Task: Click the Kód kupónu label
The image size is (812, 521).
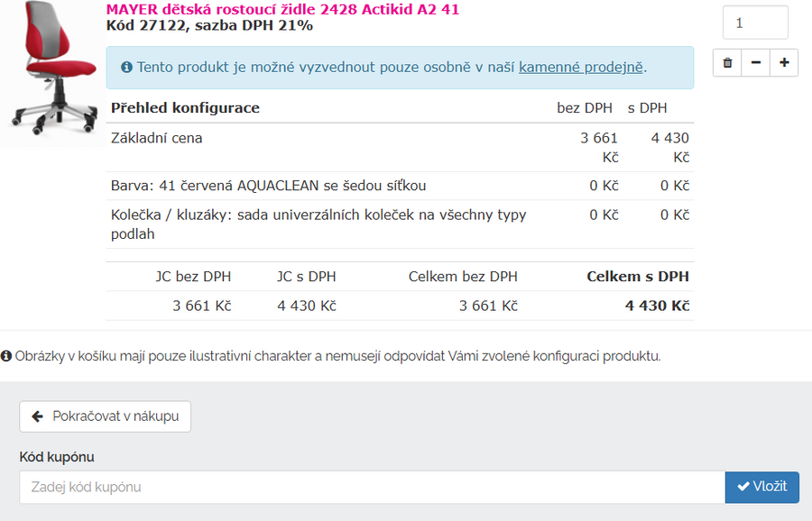Action: click(57, 457)
